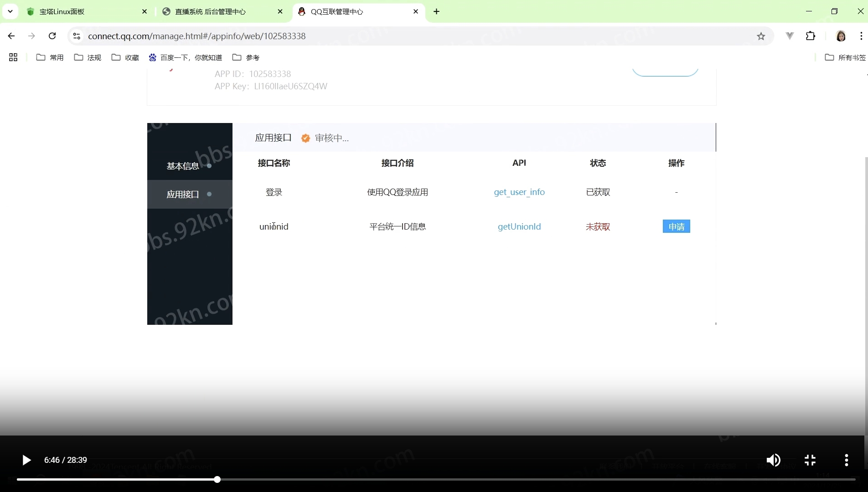Click the 接口名称 column header
The width and height of the screenshot is (868, 492).
274,163
